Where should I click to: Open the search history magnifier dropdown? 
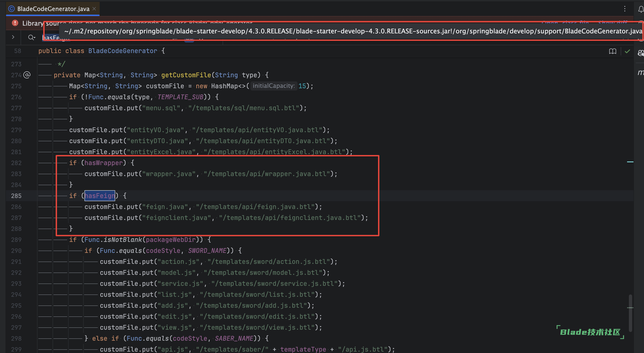click(32, 37)
